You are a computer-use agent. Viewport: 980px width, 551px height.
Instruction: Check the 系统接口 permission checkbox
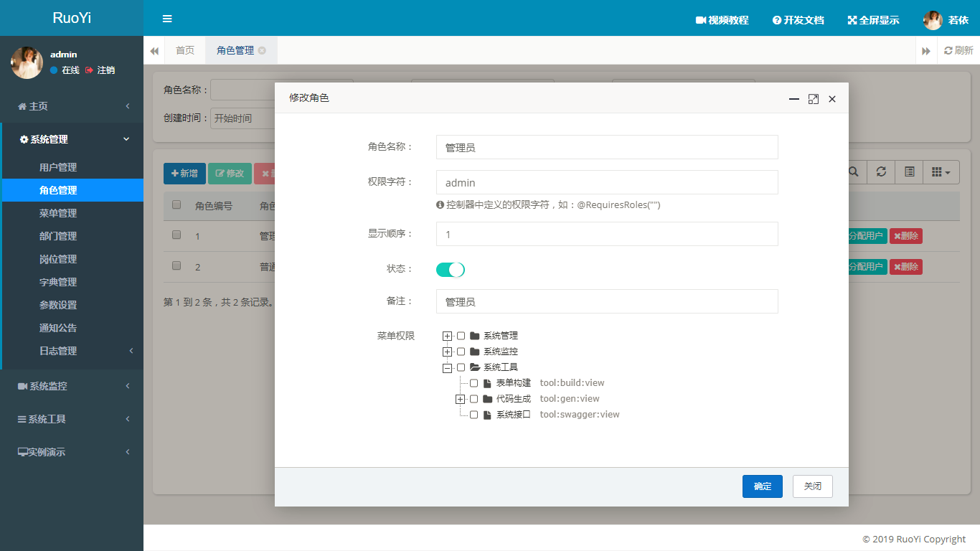[x=473, y=415]
